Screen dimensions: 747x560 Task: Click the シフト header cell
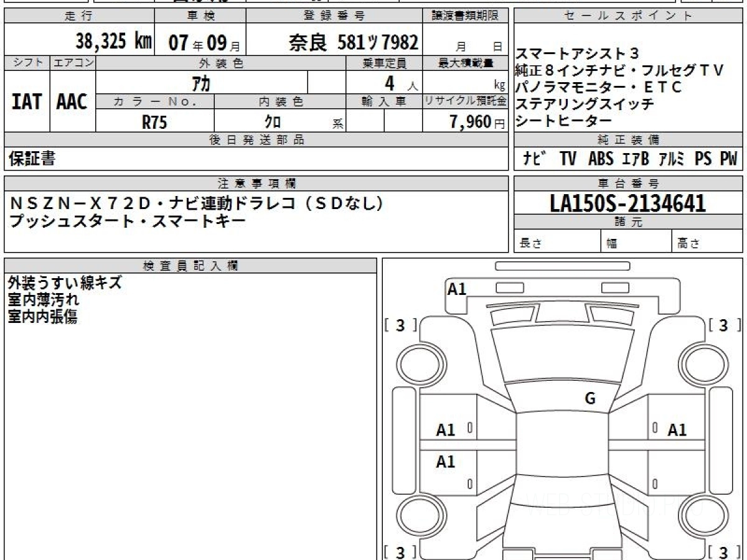(x=27, y=63)
